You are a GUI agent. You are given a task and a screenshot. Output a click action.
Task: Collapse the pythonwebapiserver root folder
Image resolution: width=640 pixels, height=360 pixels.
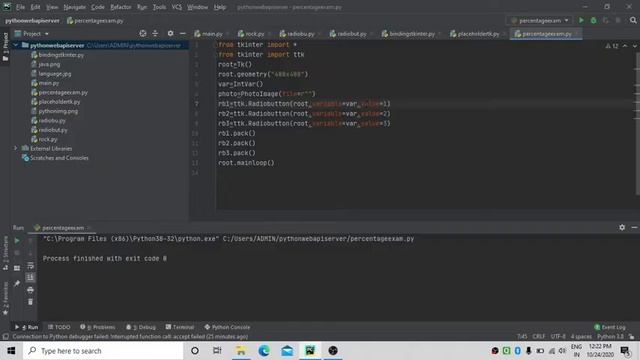(16, 45)
